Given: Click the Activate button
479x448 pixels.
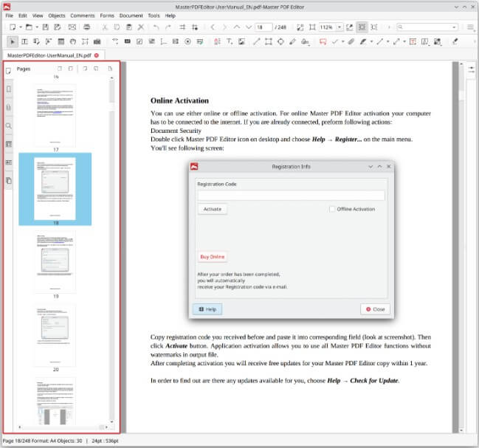Looking at the screenshot, I should (213, 209).
